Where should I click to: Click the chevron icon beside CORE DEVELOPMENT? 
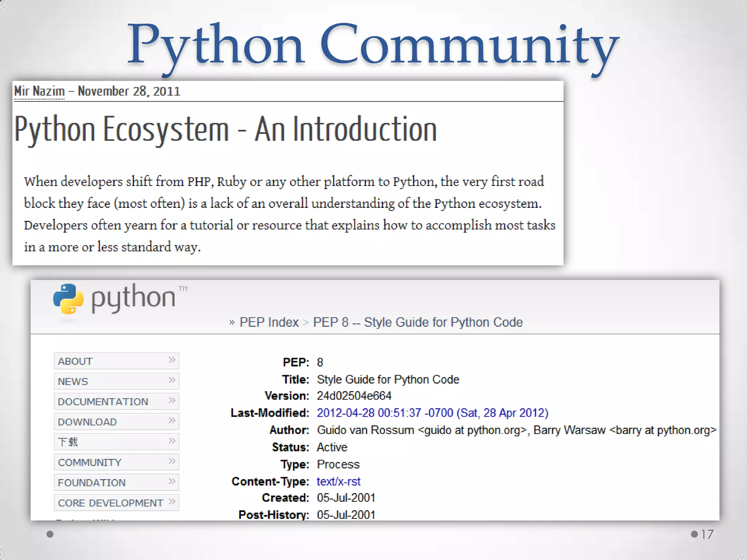click(x=172, y=502)
